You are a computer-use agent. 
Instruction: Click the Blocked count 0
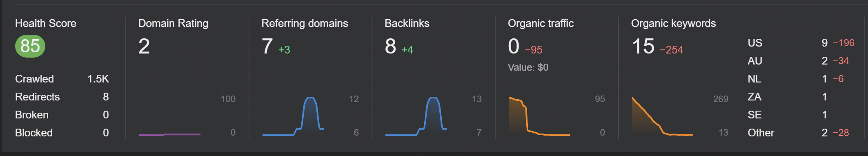[x=106, y=133]
